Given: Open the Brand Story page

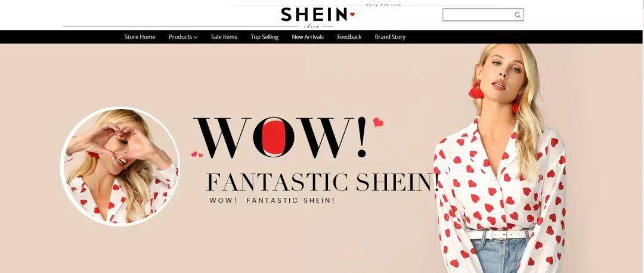Looking at the screenshot, I should [390, 37].
